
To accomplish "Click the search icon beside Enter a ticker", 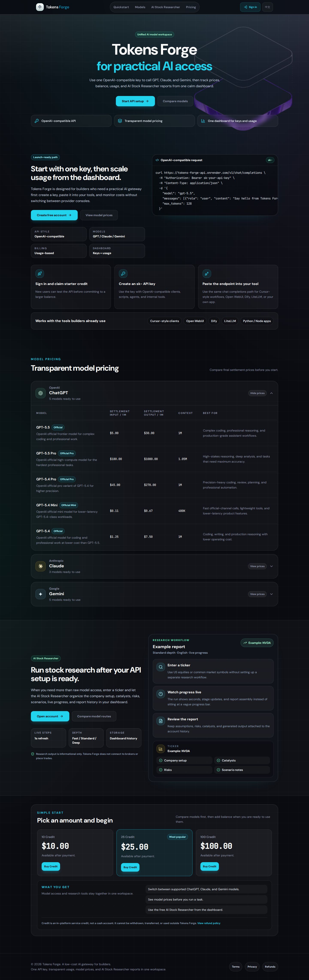I will click(x=161, y=667).
